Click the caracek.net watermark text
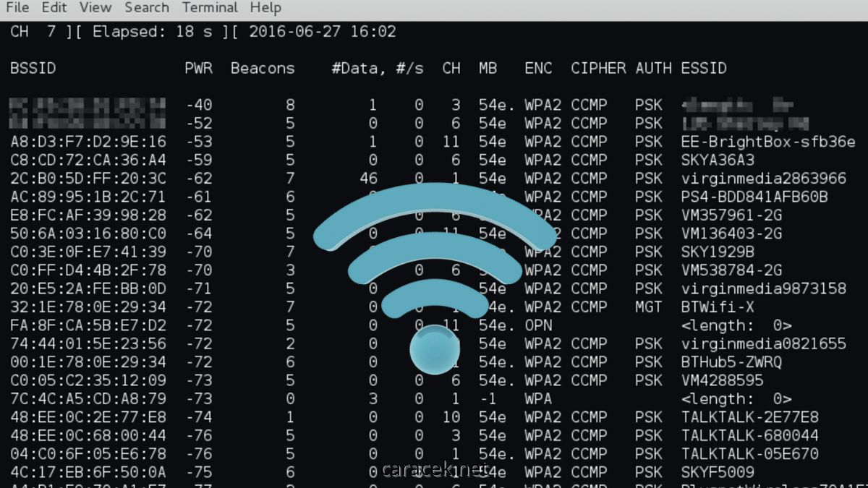Screen dimensions: 868x488 435,471
